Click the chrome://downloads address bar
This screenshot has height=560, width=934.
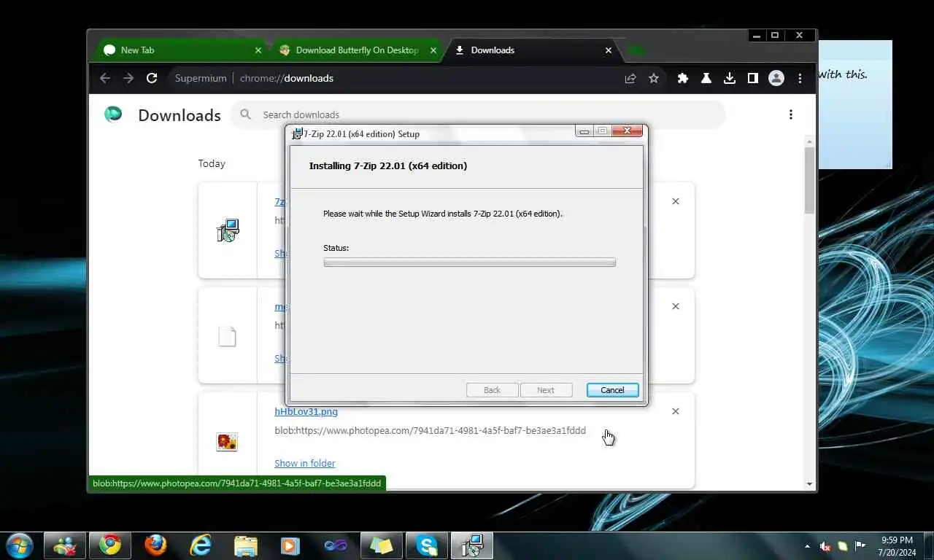pyautogui.click(x=394, y=78)
